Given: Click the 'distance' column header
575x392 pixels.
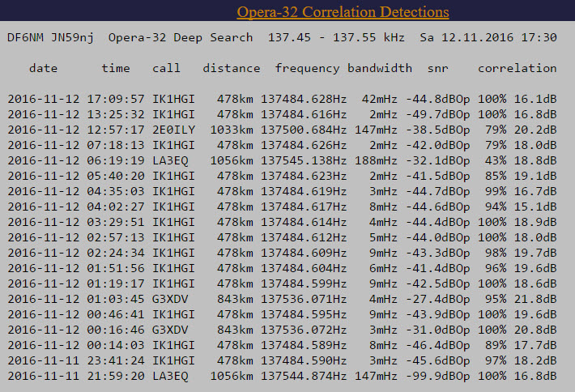Looking at the screenshot, I should tap(232, 68).
